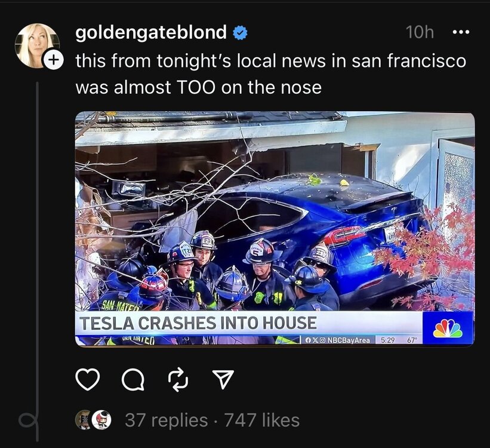Follow goldengateblond via the plus badge
The image size is (490, 448).
point(54,60)
